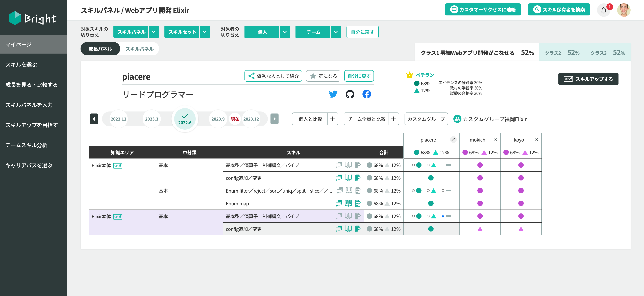This screenshot has height=296, width=644.
Task: Click exam checklist icon for Enum.map row
Action: click(358, 203)
